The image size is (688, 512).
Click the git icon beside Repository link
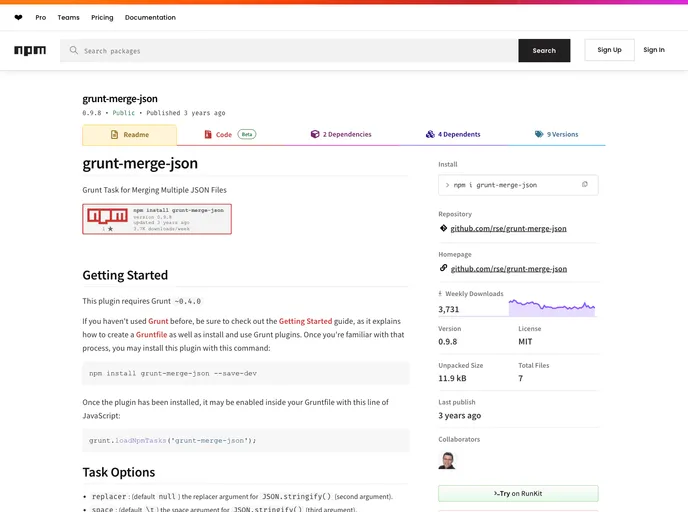pos(443,228)
